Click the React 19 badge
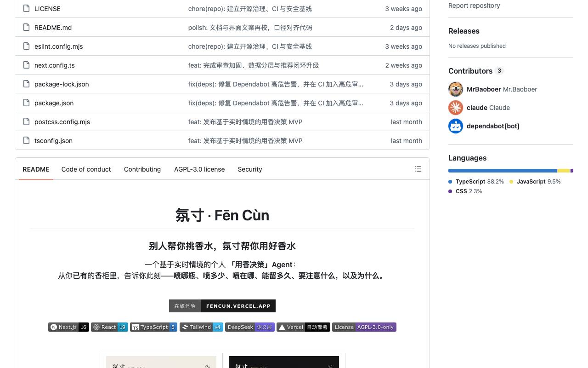This screenshot has width=588, height=368. click(x=109, y=327)
